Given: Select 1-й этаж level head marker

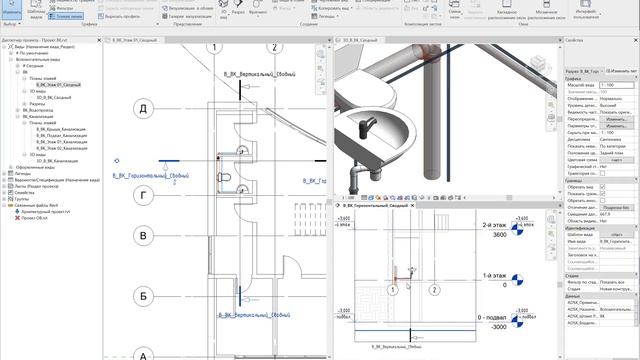Looking at the screenshot, I should click(518, 280).
